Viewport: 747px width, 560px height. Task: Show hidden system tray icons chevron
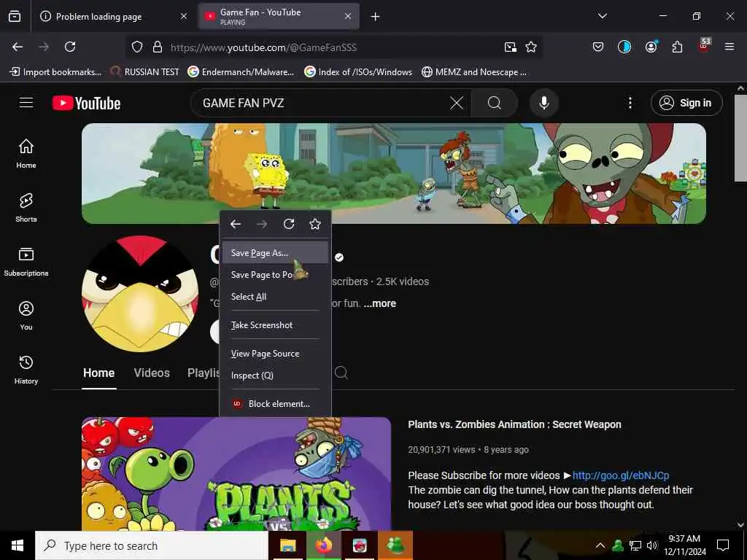[x=600, y=545]
